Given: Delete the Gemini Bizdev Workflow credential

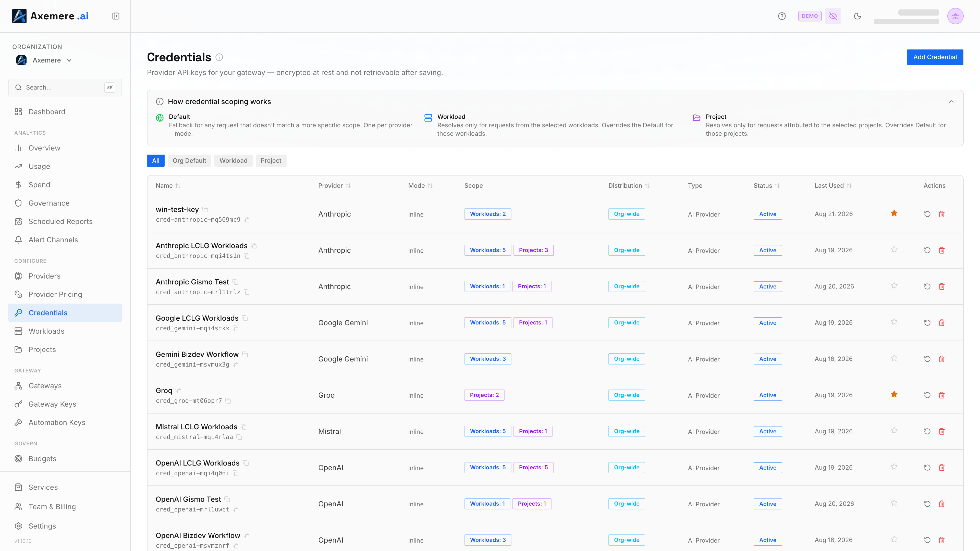Looking at the screenshot, I should point(941,359).
